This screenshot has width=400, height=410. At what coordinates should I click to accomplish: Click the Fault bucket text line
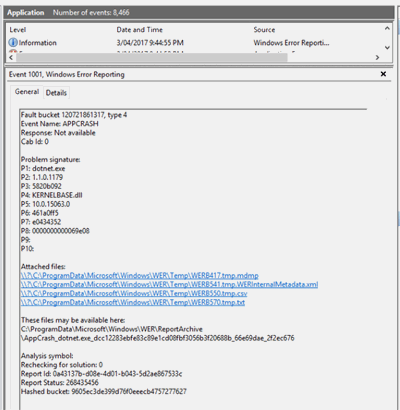74,115
